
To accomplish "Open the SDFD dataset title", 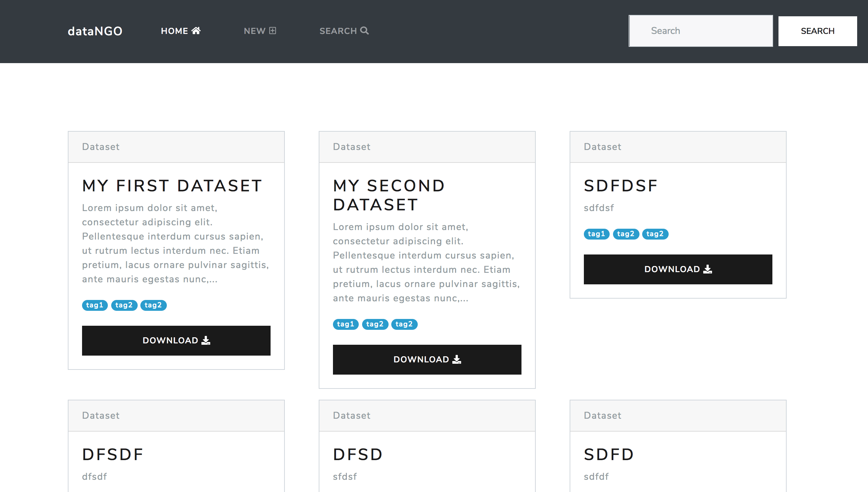I will (609, 454).
